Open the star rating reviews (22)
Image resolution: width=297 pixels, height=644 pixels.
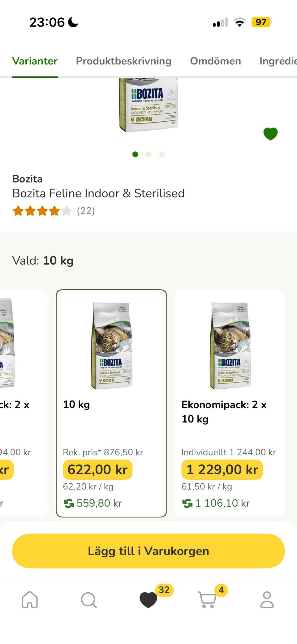(x=53, y=211)
